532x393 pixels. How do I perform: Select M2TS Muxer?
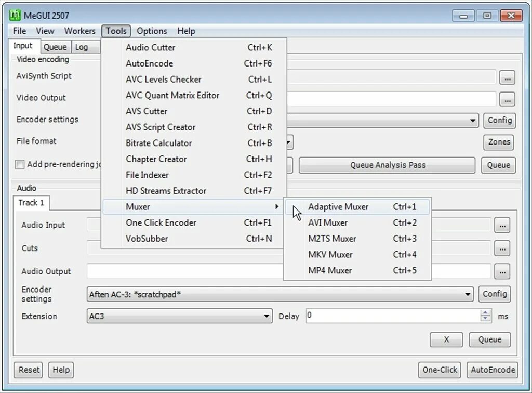[x=357, y=239]
